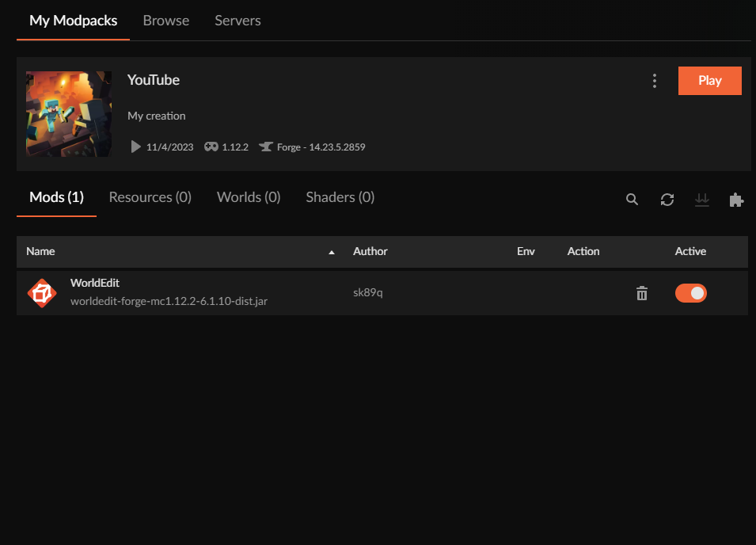Click the Name column header
This screenshot has height=545, width=756.
point(40,251)
